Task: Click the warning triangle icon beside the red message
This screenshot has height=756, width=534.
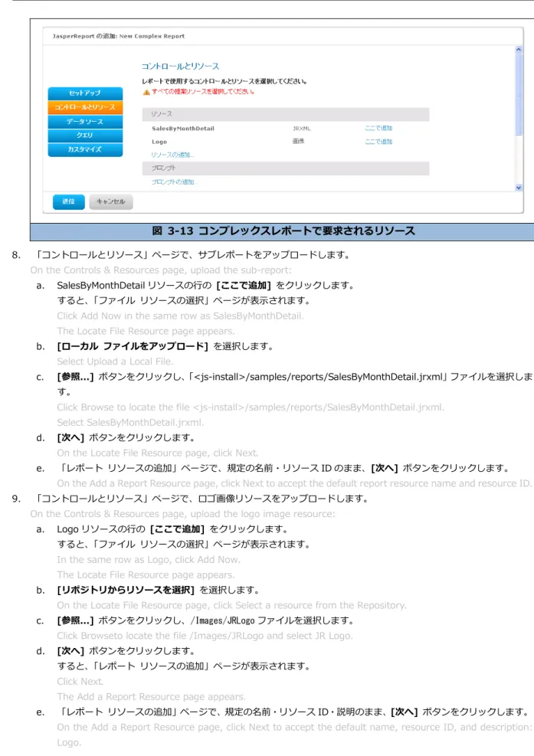Action: (x=146, y=92)
